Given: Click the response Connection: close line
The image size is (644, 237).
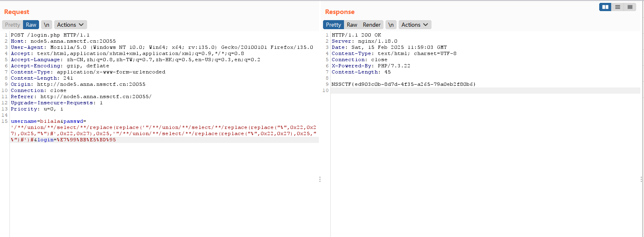Looking at the screenshot, I should pyautogui.click(x=360, y=60).
